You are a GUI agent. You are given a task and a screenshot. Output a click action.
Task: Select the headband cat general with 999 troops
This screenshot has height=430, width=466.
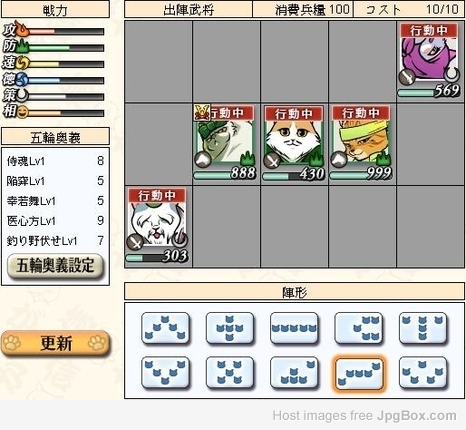(x=361, y=143)
